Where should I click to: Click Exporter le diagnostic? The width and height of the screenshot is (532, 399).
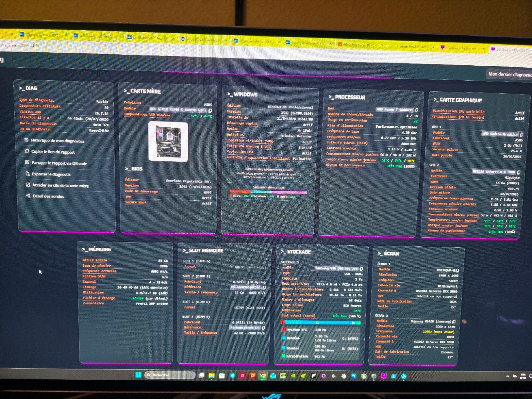click(51, 174)
